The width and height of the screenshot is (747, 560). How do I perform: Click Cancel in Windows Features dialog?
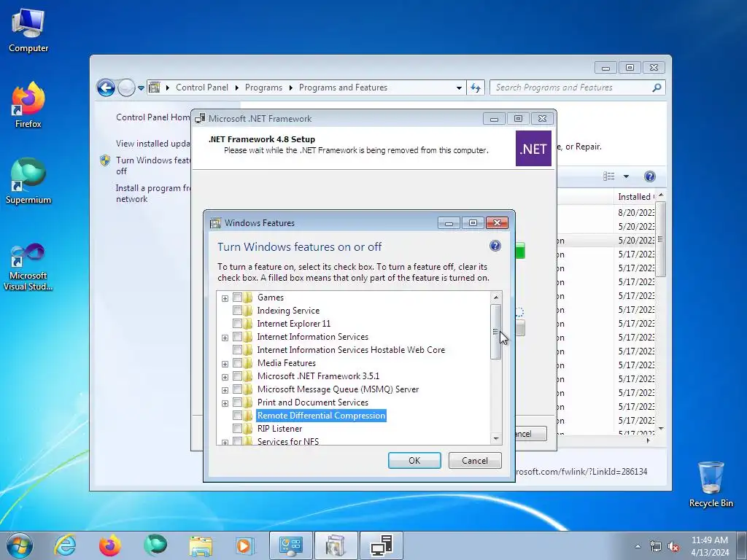pyautogui.click(x=475, y=461)
